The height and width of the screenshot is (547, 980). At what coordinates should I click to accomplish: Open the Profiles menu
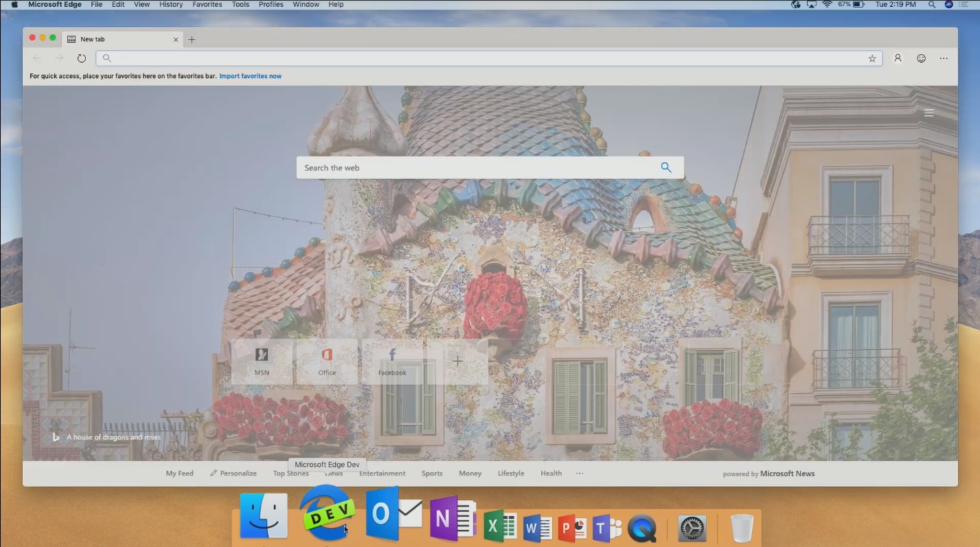coord(271,4)
